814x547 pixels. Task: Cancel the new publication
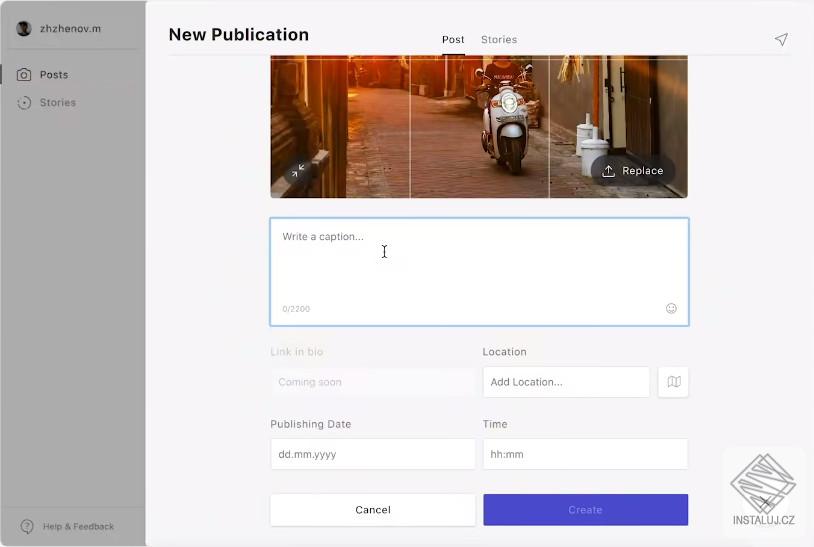(x=373, y=510)
